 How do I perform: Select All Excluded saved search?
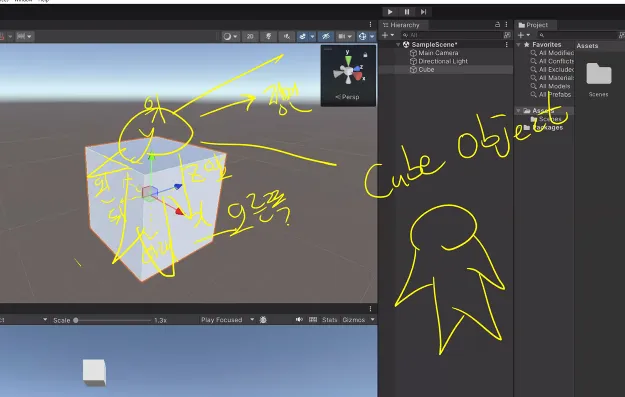click(x=556, y=70)
